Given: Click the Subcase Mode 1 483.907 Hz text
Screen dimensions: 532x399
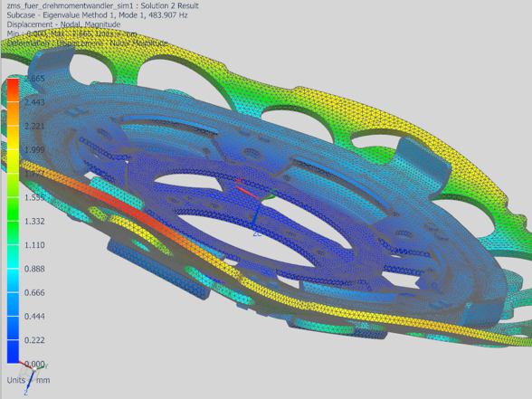Looking at the screenshot, I should [x=97, y=15].
